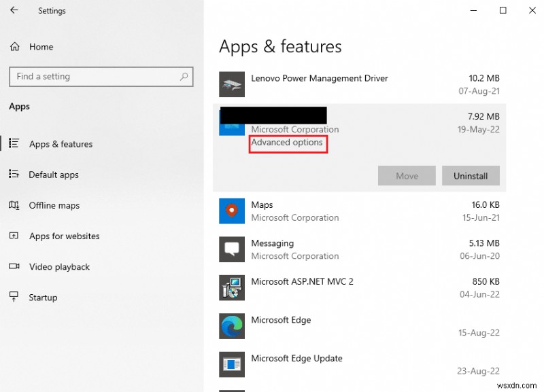Select the Startup icon in the sidebar
Screen dimensions: 544x392
click(14, 297)
